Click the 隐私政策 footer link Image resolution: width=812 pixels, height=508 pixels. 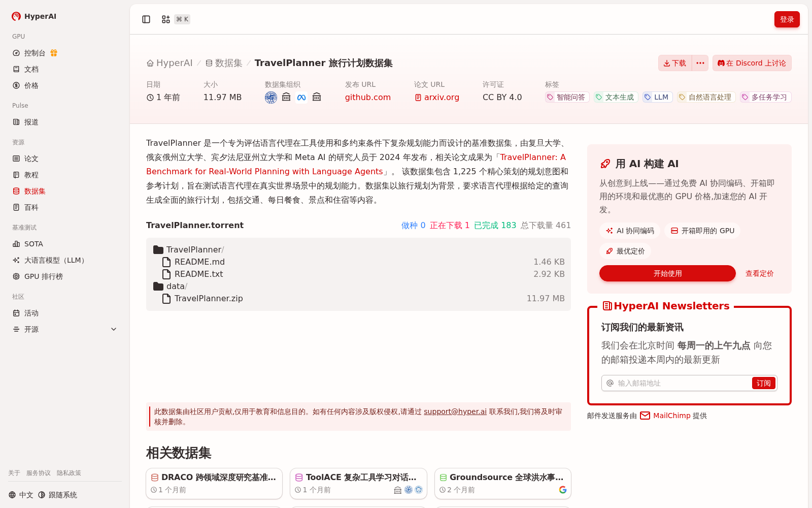(x=69, y=473)
